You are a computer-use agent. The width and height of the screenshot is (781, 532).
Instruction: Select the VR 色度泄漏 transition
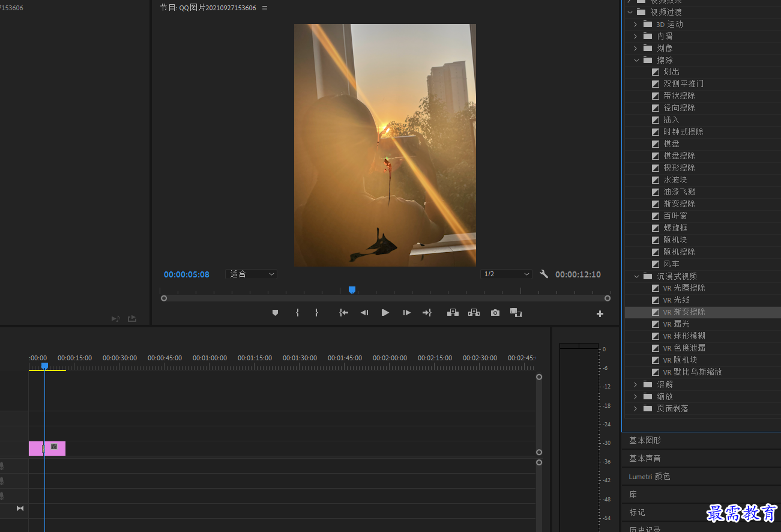click(684, 348)
